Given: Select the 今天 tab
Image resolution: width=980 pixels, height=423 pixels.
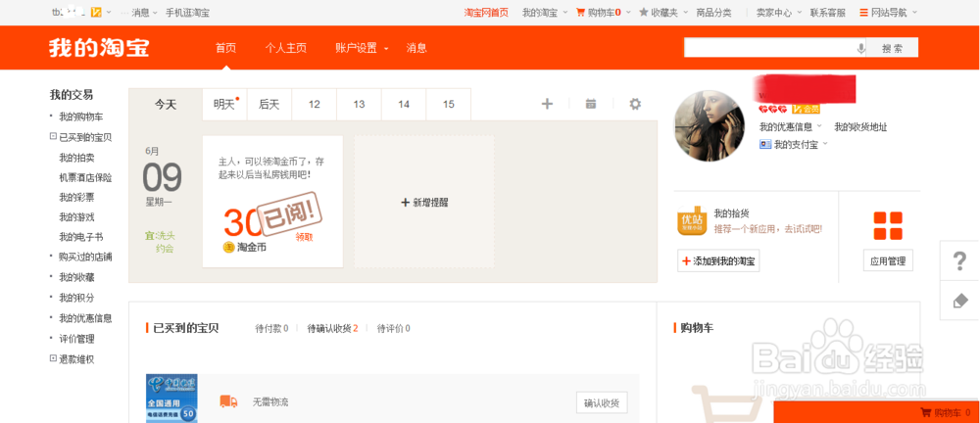Looking at the screenshot, I should coord(166,105).
